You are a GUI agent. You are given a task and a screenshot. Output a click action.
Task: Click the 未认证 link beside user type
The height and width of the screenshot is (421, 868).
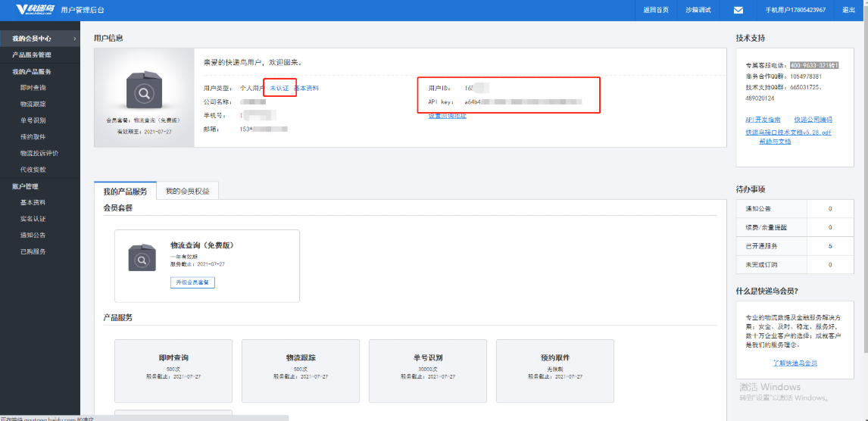(279, 89)
